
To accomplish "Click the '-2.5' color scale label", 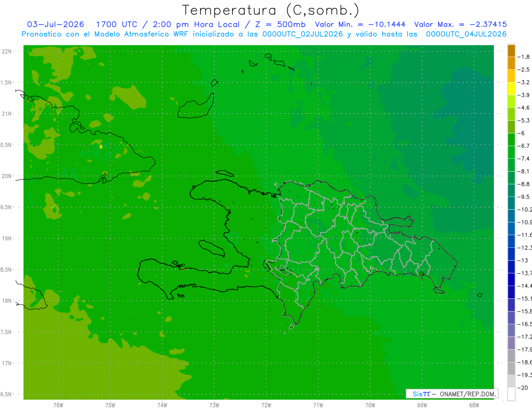I will tap(524, 70).
